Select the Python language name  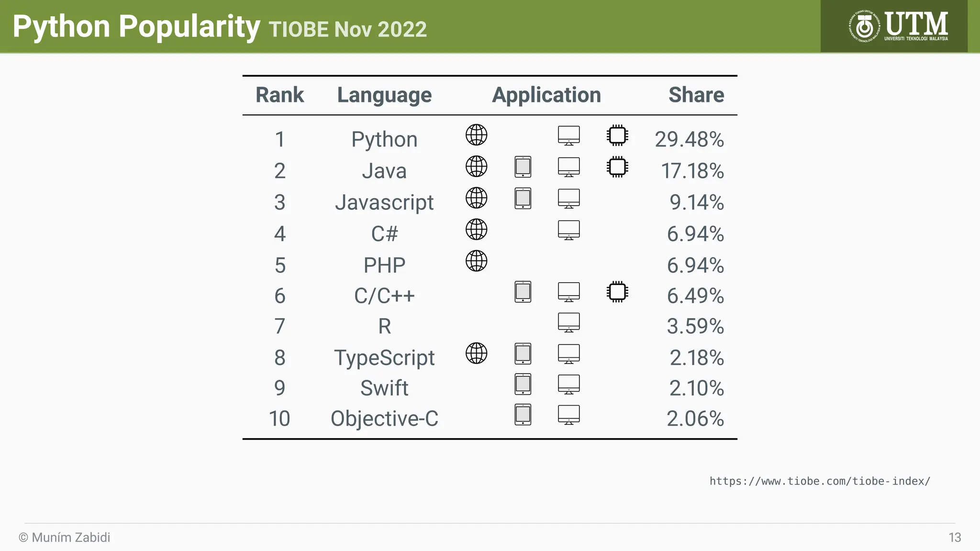click(x=385, y=140)
